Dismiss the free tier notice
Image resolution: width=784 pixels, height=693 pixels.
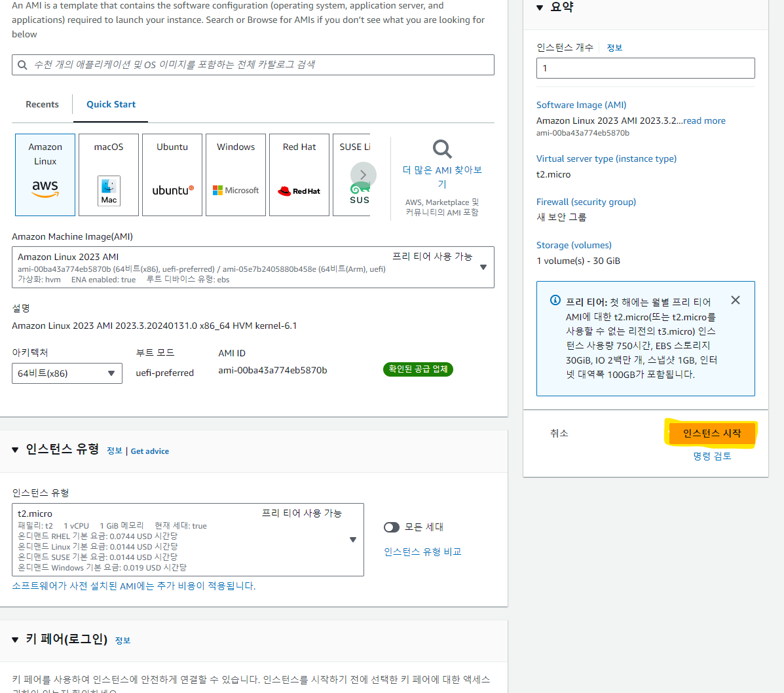[735, 300]
